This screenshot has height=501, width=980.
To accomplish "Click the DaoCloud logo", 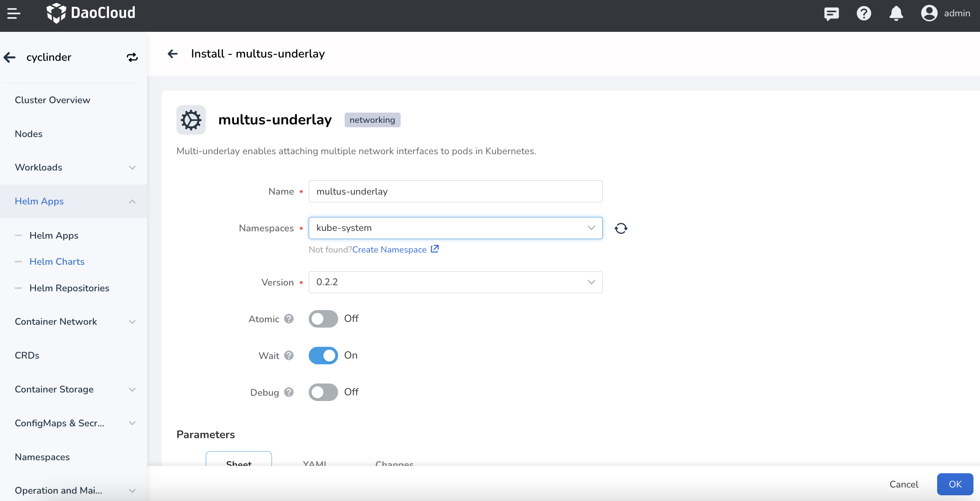I will point(91,13).
